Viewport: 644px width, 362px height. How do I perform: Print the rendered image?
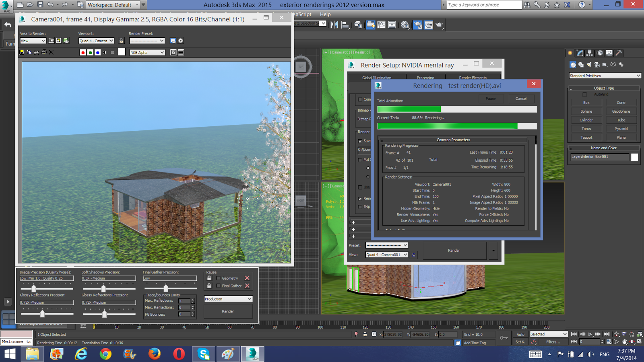(44, 52)
